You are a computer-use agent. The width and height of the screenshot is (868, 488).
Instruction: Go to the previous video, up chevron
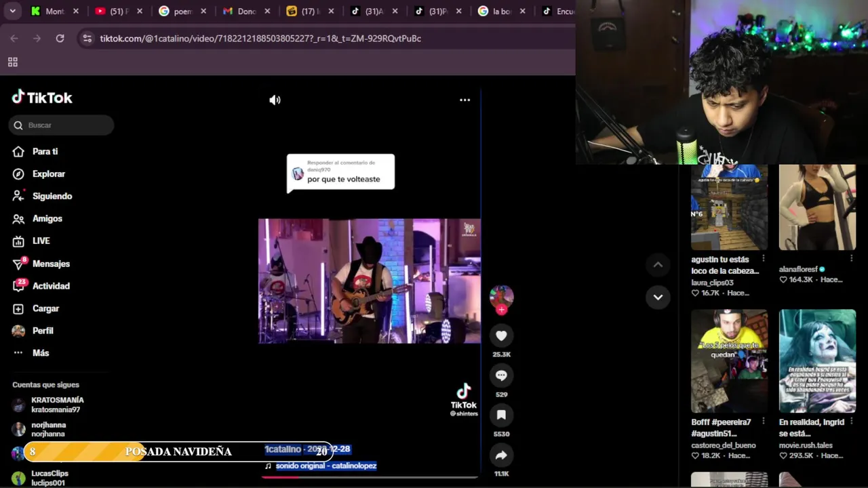pyautogui.click(x=658, y=265)
